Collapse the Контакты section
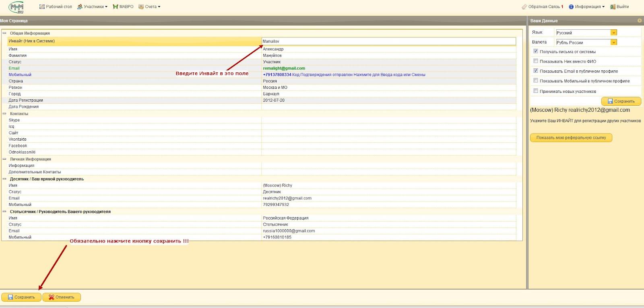 4,114
